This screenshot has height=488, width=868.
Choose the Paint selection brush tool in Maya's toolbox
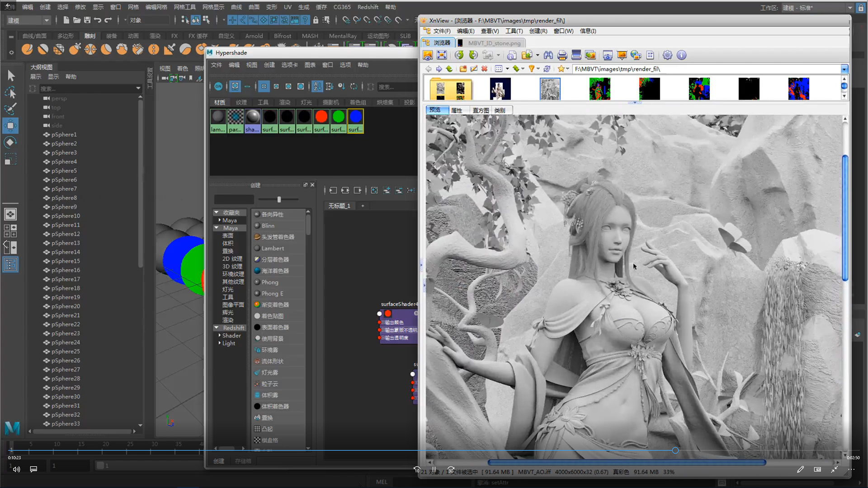click(11, 108)
